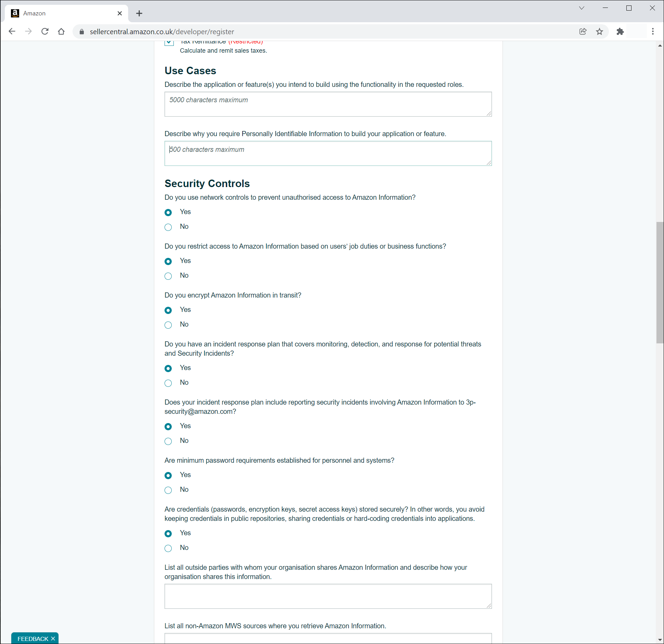Click the Use Cases heading
This screenshot has height=644, width=664.
coord(190,71)
